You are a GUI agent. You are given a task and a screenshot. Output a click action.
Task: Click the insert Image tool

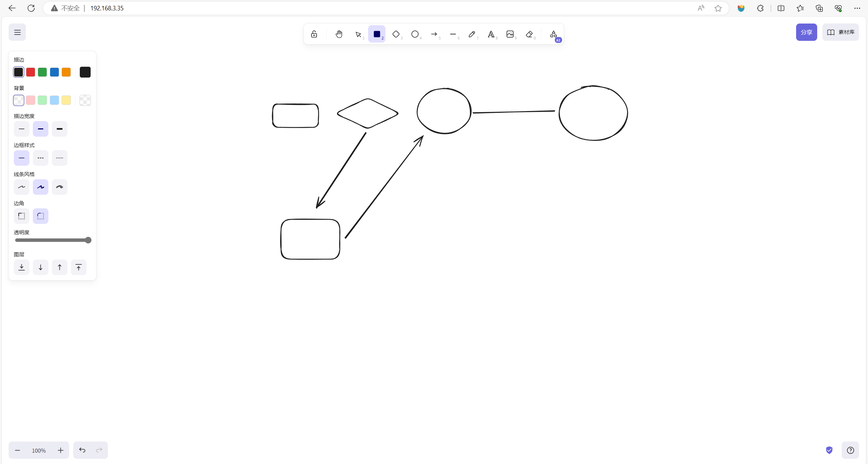pos(510,34)
